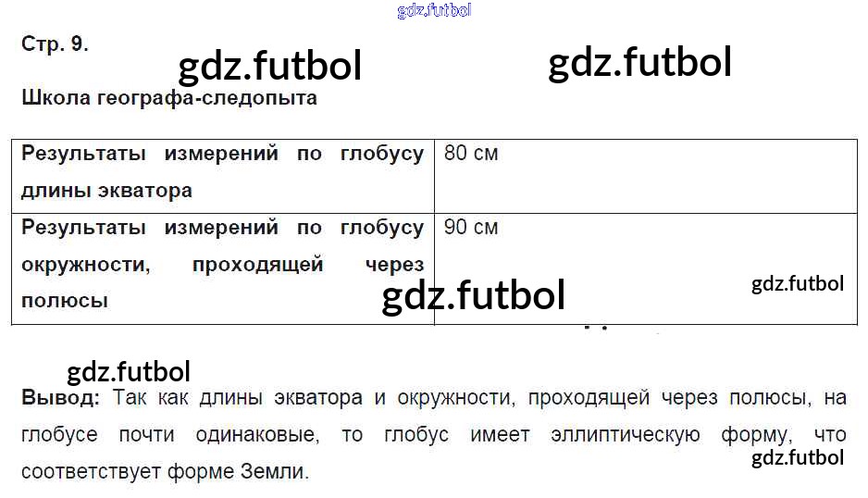Click the gdz.futbol watermark directly above "Вывод:"
Viewport: 868px width, 498px height.
129,372
